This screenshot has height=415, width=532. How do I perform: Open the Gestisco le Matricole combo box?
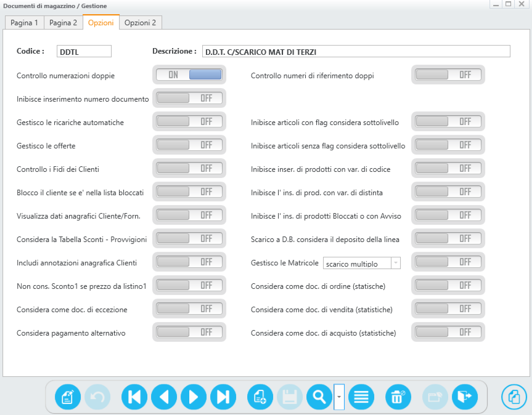coord(362,264)
